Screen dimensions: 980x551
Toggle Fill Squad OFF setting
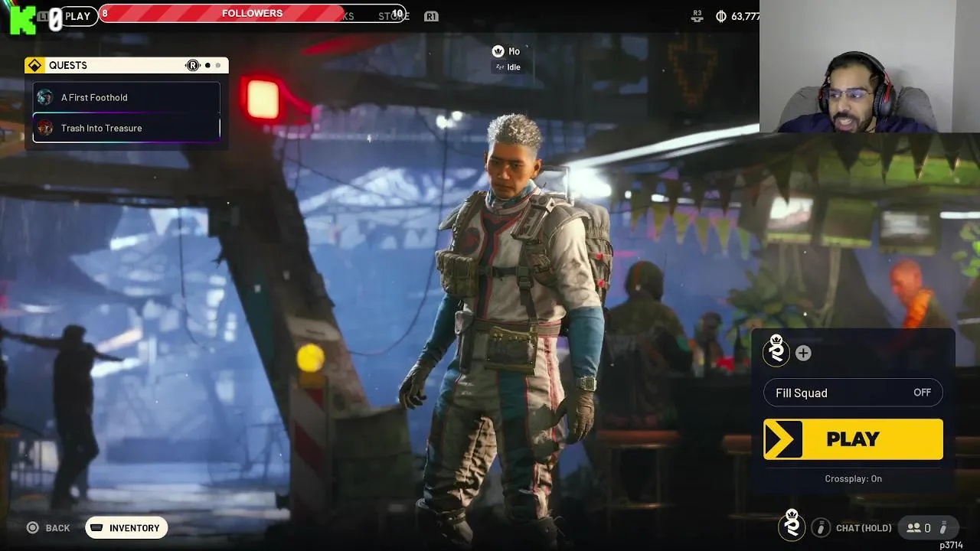tap(853, 393)
